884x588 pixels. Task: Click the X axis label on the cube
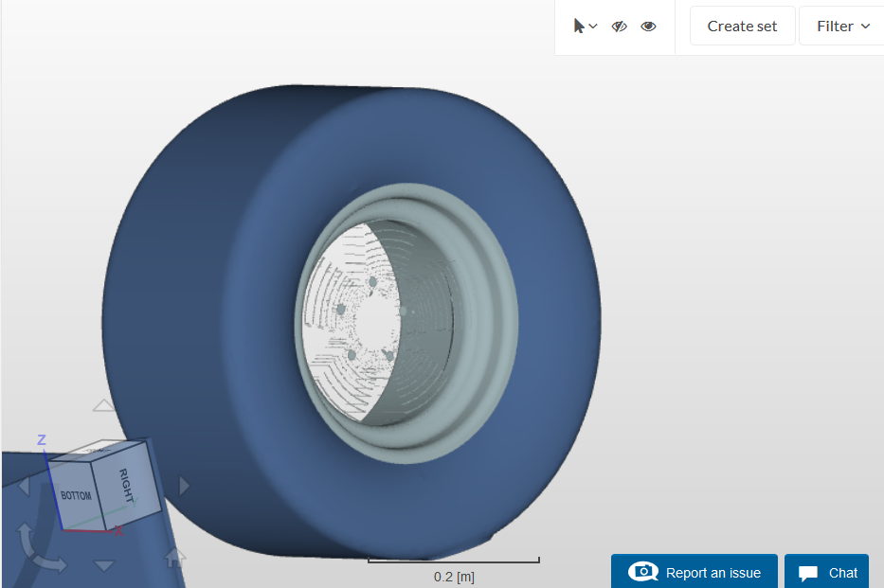tap(118, 530)
